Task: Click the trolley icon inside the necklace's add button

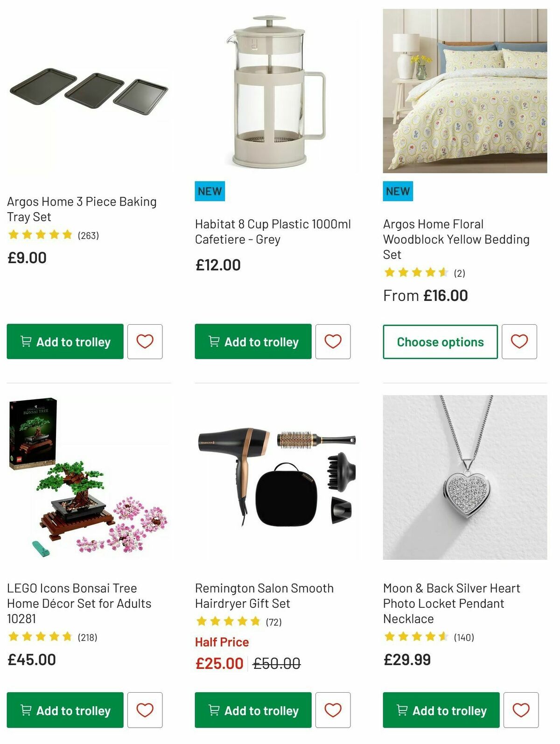Action: 401,710
